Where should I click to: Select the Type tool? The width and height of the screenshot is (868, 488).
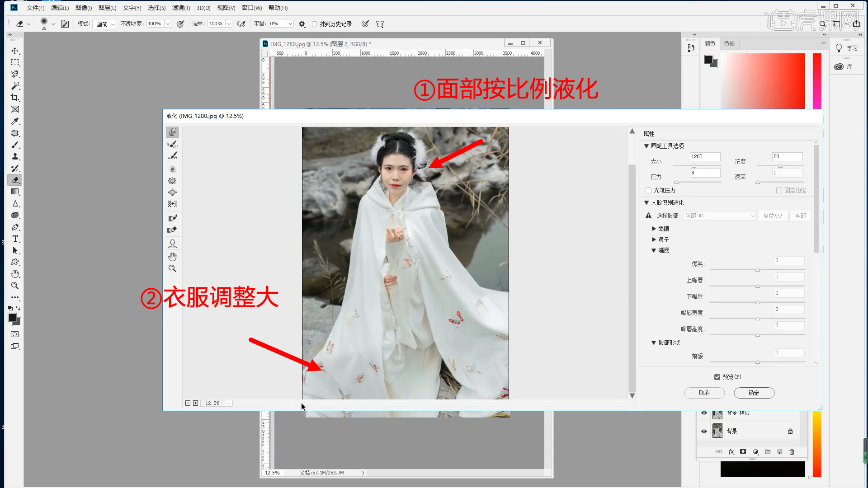pos(15,239)
